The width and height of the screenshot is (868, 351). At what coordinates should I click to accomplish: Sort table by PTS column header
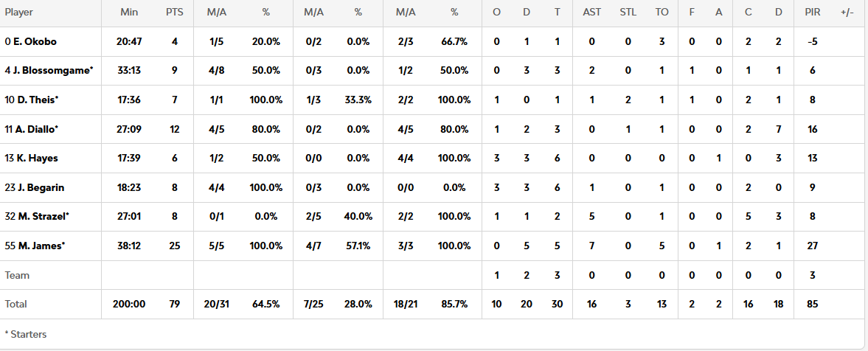(175, 13)
